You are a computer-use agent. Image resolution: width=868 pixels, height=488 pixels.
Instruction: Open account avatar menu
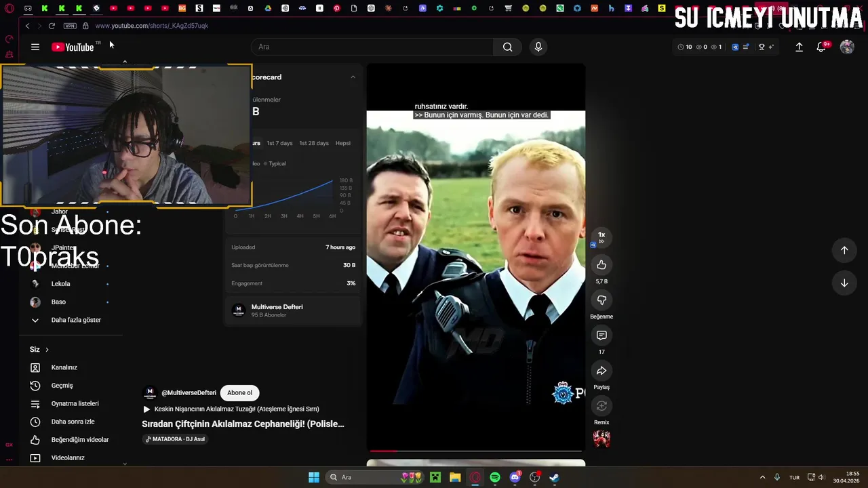847,47
